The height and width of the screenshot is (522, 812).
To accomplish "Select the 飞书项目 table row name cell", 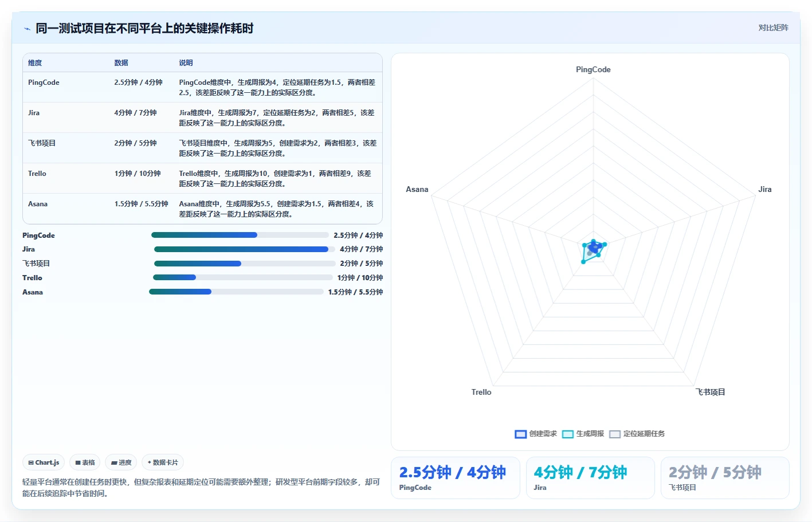I will (x=42, y=143).
